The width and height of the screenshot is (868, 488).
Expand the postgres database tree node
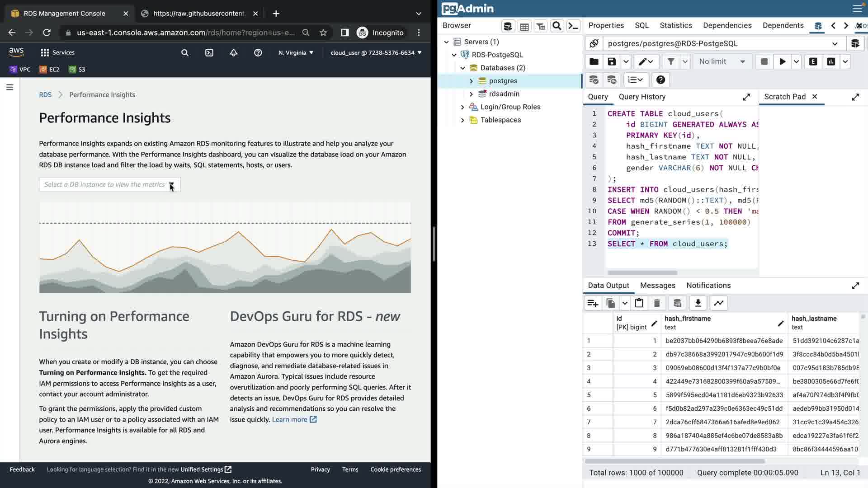tap(471, 81)
